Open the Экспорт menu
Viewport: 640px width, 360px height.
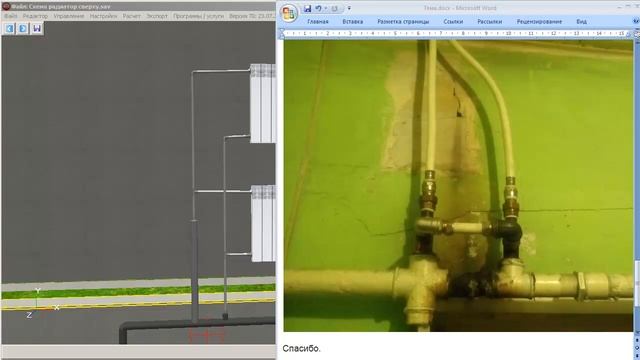157,16
